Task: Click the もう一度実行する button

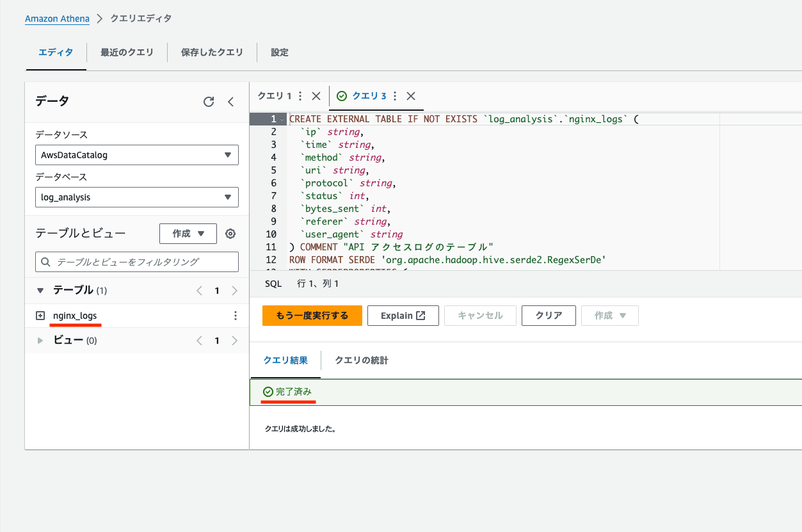Action: (x=312, y=316)
